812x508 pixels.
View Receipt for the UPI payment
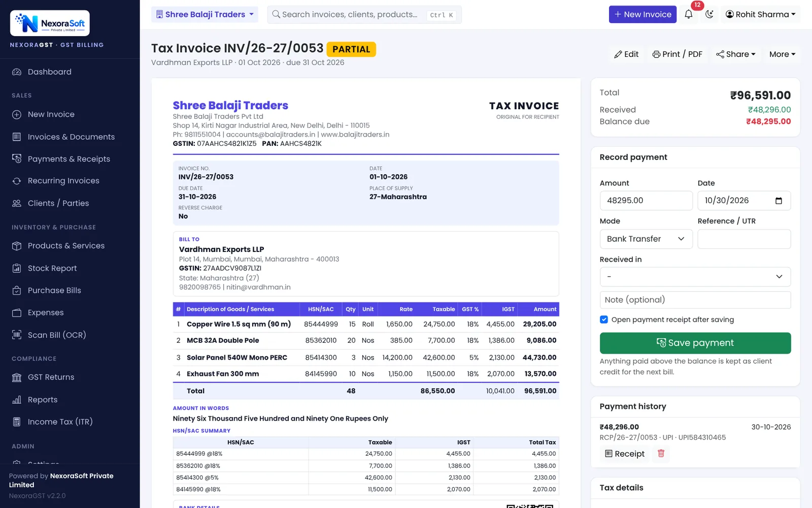tap(625, 454)
